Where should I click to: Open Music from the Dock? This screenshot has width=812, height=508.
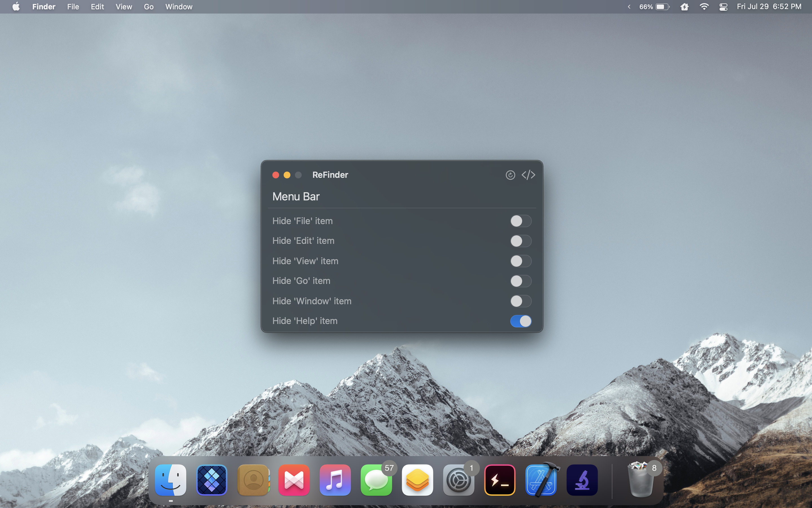coord(335,480)
